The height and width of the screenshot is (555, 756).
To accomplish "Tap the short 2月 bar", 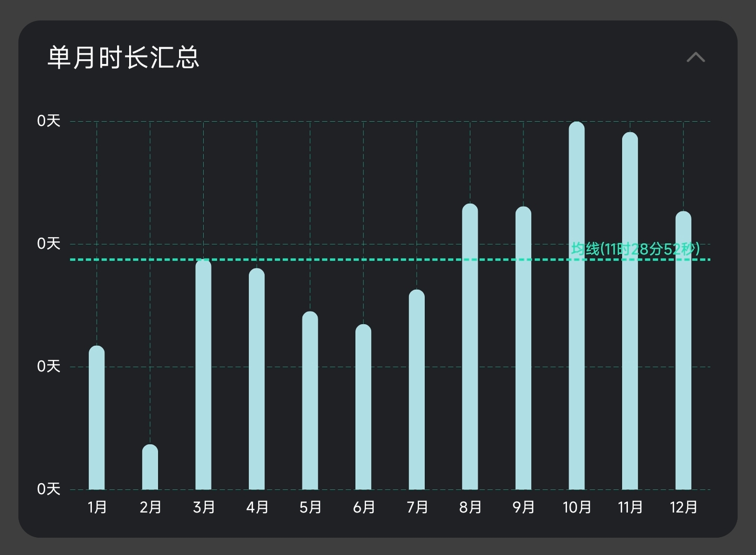I will [x=150, y=467].
